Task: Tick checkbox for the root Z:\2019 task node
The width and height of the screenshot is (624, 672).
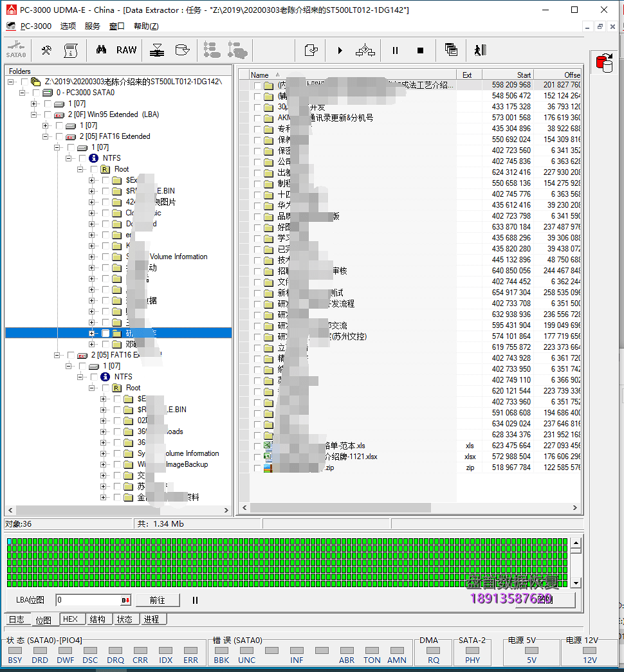Action: [24, 82]
